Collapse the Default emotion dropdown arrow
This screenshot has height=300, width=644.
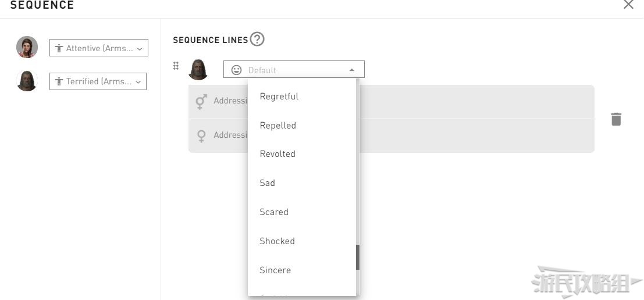point(351,70)
